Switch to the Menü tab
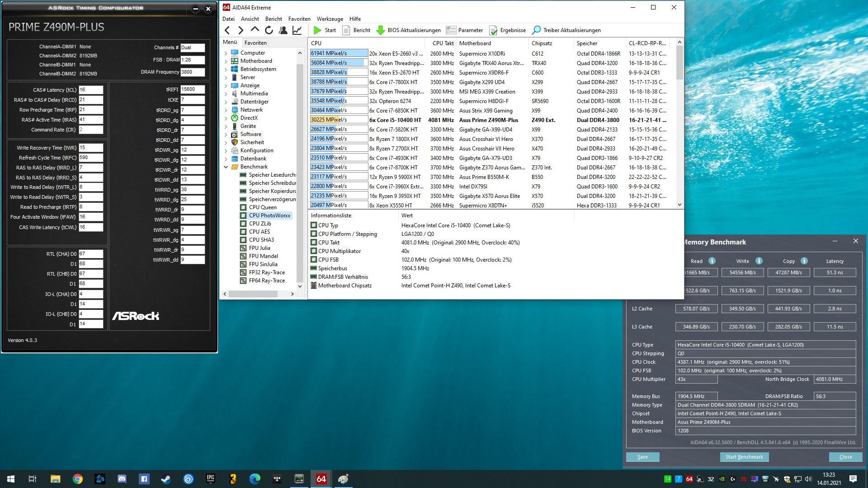 (x=230, y=42)
